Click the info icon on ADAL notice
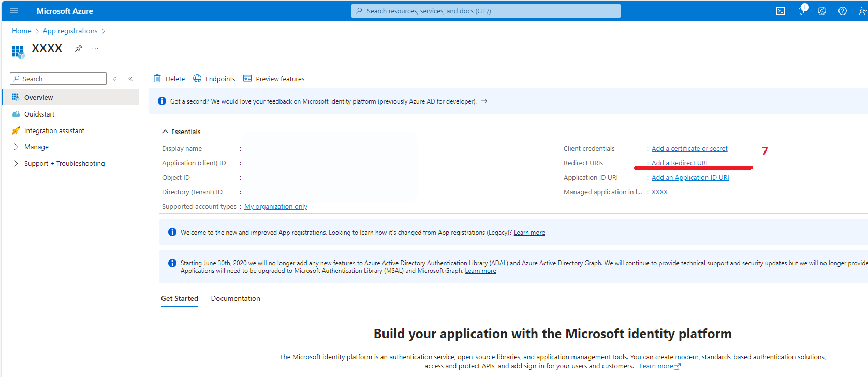The image size is (868, 377). [x=172, y=263]
